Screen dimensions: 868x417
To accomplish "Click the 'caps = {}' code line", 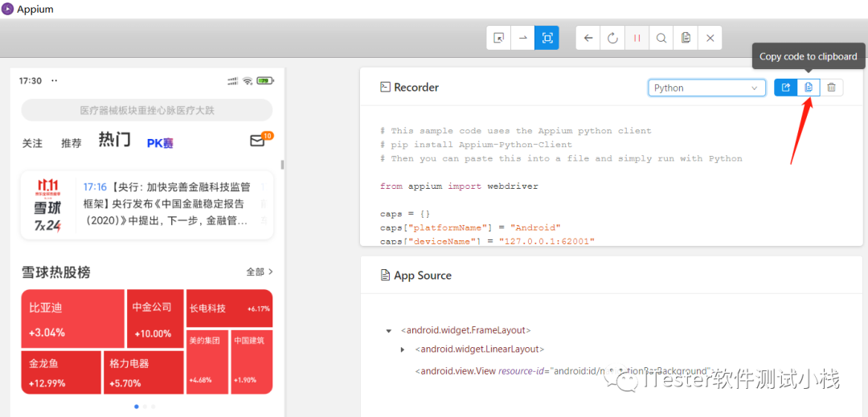I will 405,214.
